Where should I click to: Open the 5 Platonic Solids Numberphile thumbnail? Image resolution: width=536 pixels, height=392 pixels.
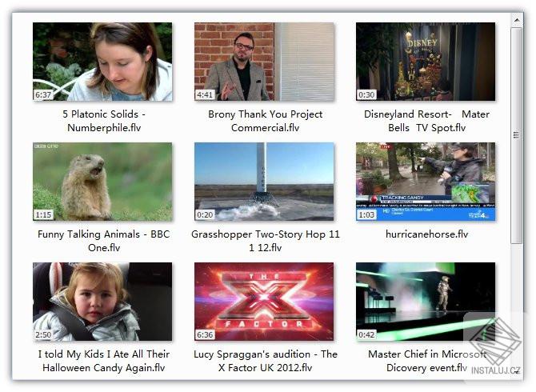click(x=102, y=62)
